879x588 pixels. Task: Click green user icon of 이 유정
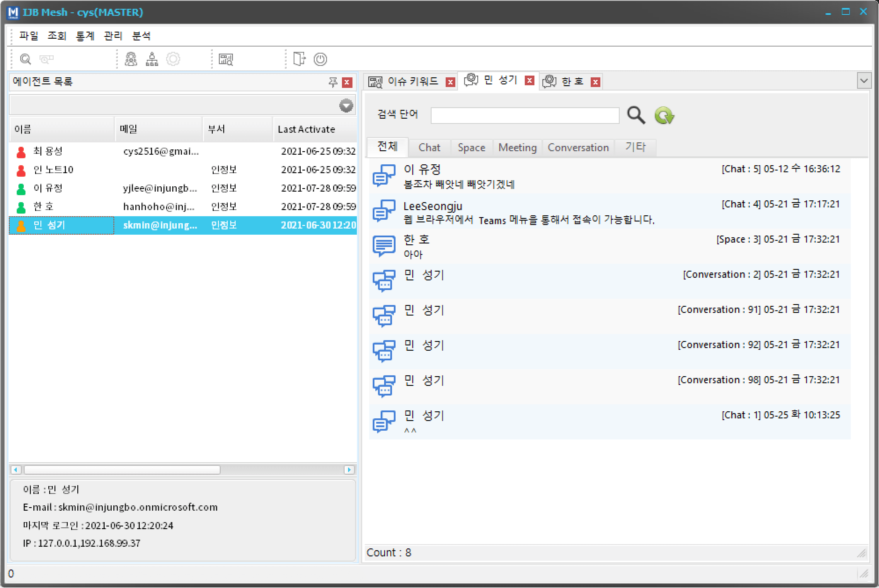click(x=21, y=189)
